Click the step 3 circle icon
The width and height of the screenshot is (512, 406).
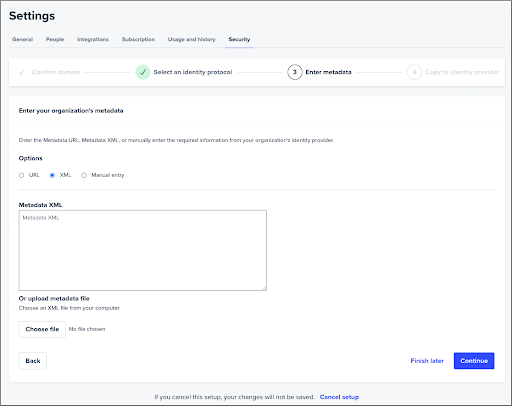coord(295,72)
